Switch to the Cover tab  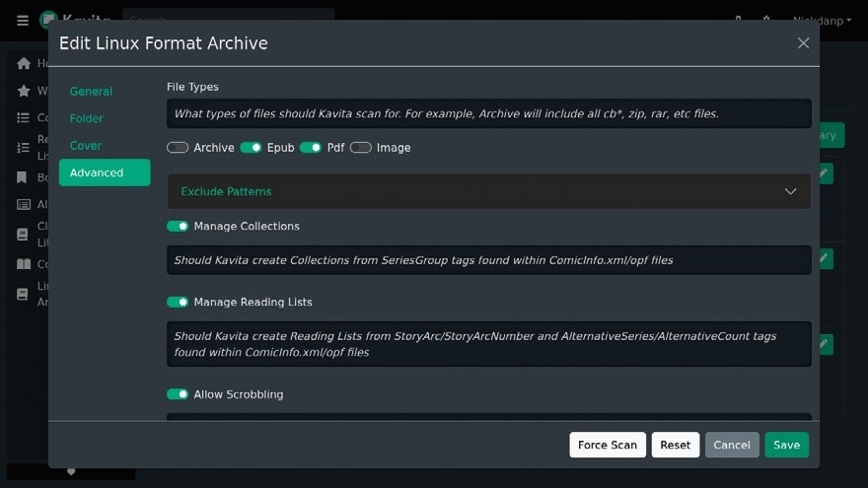pos(85,146)
